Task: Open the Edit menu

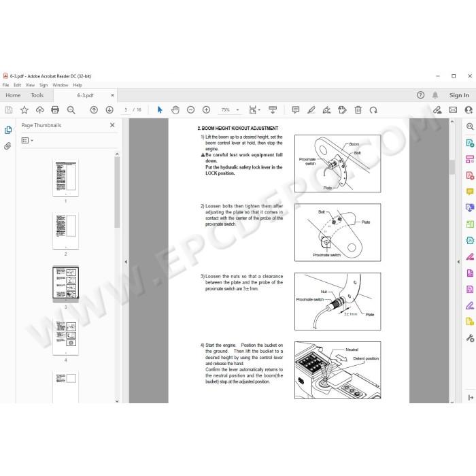Action: (17, 85)
